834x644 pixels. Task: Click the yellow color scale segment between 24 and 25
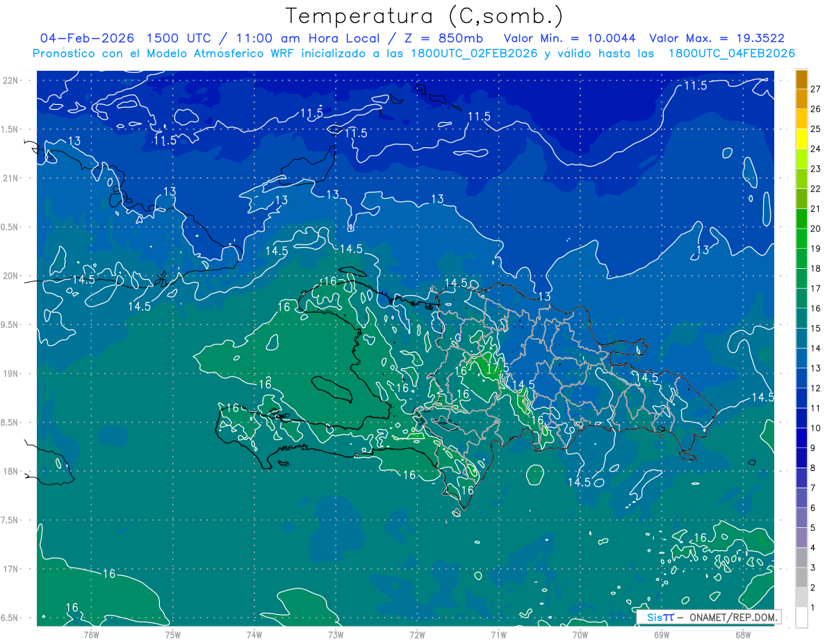tap(801, 139)
